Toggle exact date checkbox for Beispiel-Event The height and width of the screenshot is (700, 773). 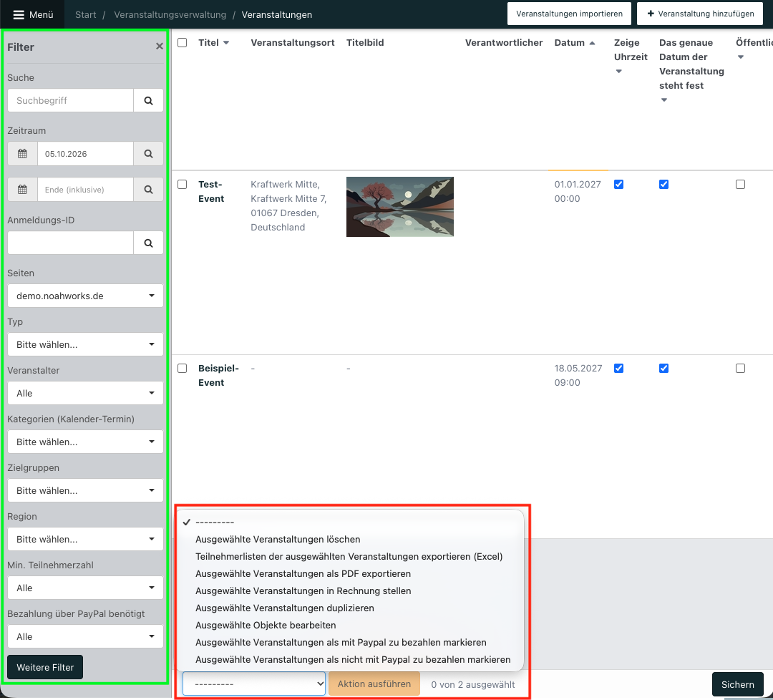pos(664,368)
